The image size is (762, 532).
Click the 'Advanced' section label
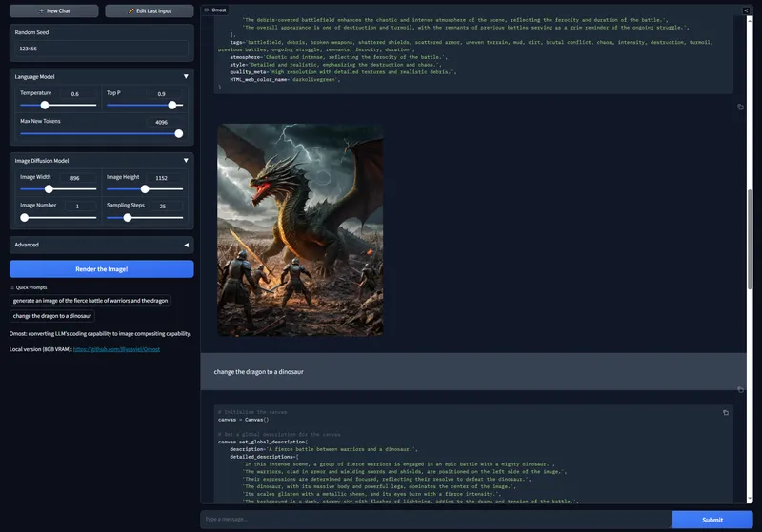[27, 246]
